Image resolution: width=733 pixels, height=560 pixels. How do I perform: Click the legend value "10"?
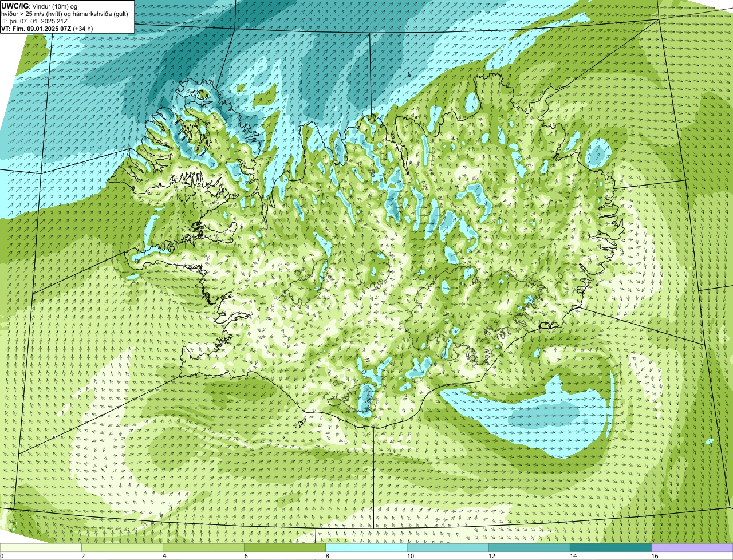pos(410,556)
